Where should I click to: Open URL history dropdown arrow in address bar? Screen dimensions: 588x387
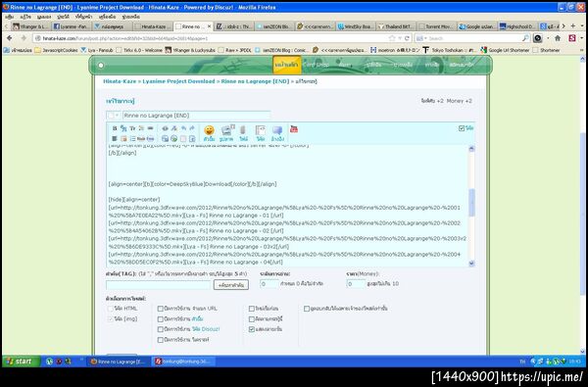click(400, 38)
